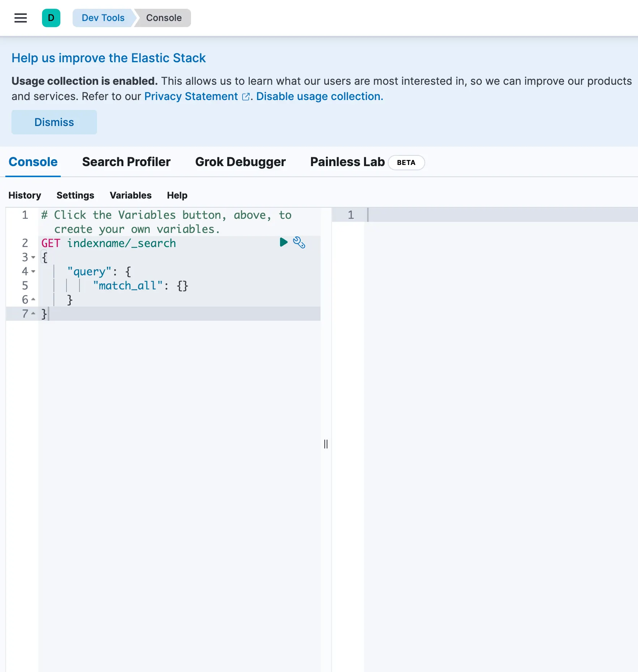Open the external-link icon beside Privacy Statement
Image resolution: width=638 pixels, height=672 pixels.
[x=246, y=97]
